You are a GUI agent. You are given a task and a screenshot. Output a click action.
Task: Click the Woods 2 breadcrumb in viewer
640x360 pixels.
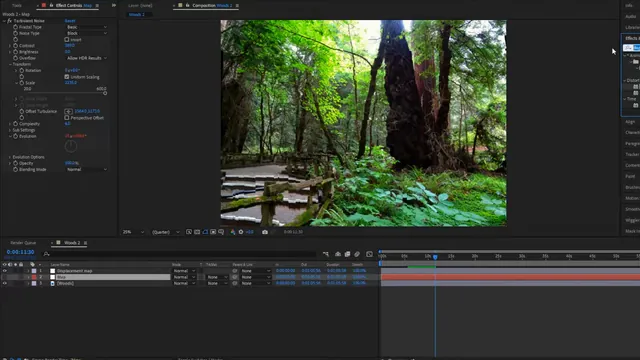point(137,14)
